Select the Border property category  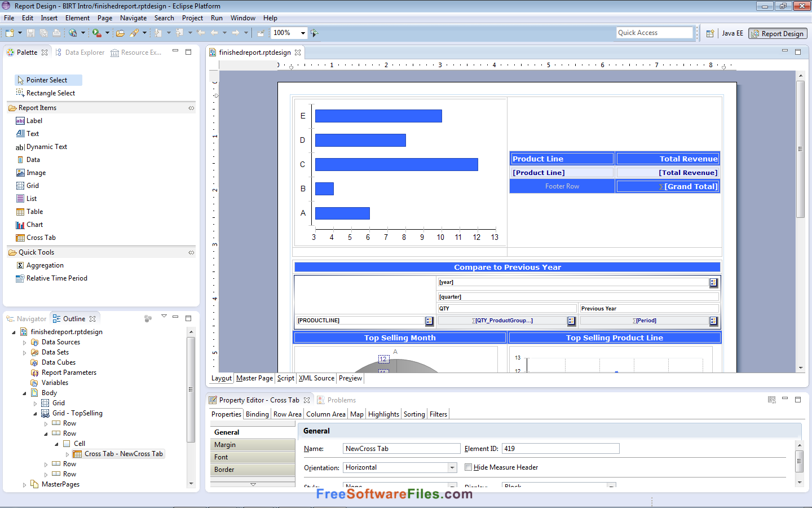click(253, 470)
